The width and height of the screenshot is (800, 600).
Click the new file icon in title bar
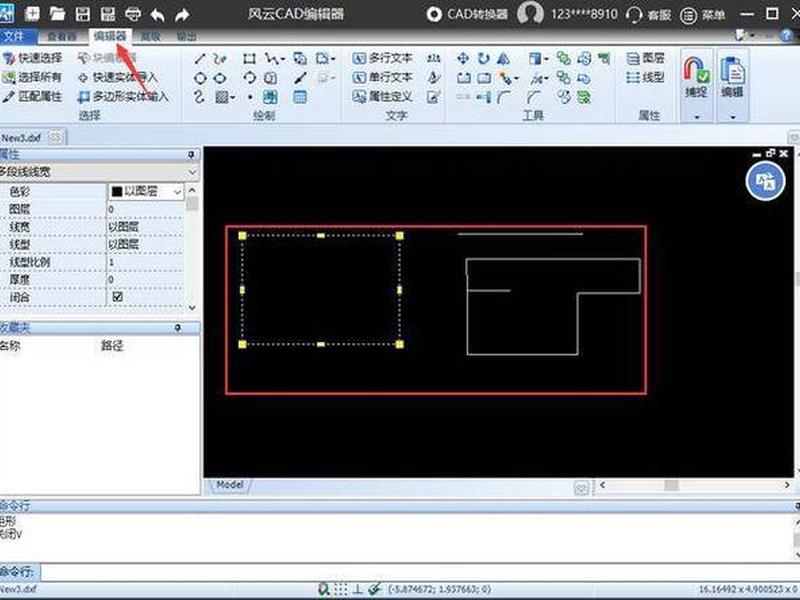coord(33,14)
